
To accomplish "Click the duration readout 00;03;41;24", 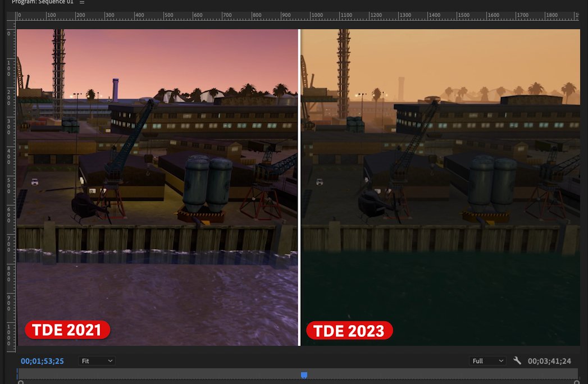I will pos(549,361).
